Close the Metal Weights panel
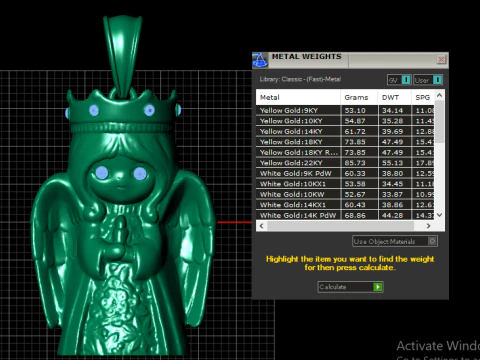480x360 pixels. click(441, 59)
